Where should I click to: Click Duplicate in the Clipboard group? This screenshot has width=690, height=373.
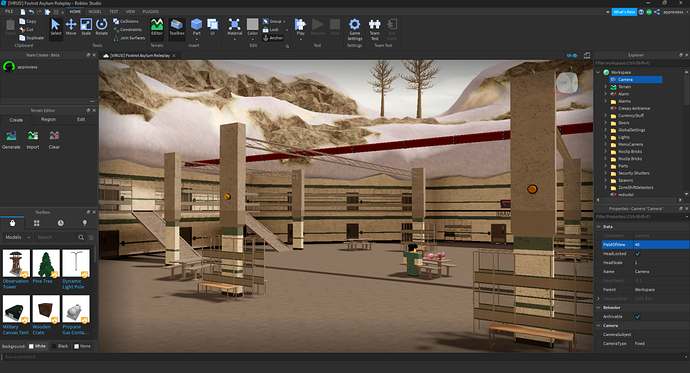click(x=32, y=38)
